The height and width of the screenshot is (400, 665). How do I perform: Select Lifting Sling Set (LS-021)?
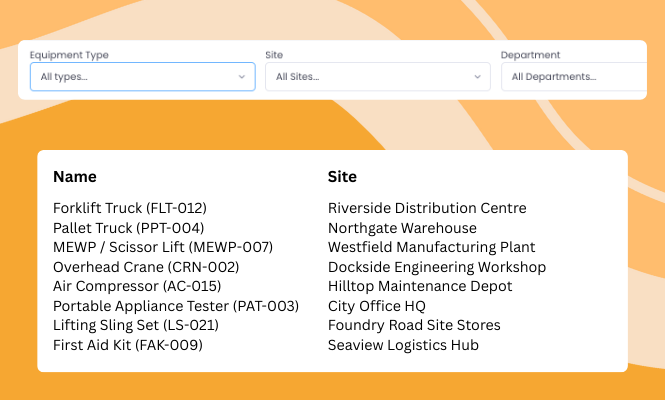click(136, 325)
